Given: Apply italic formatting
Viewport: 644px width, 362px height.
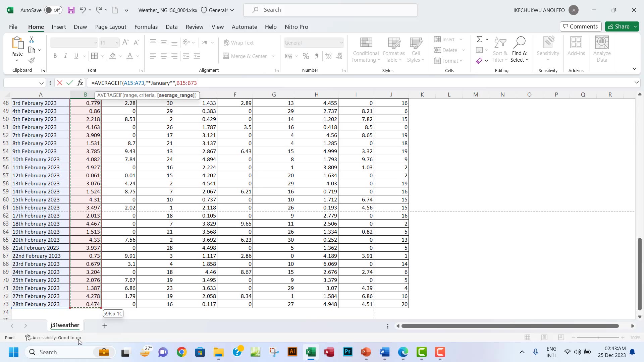Looking at the screenshot, I should point(65,56).
